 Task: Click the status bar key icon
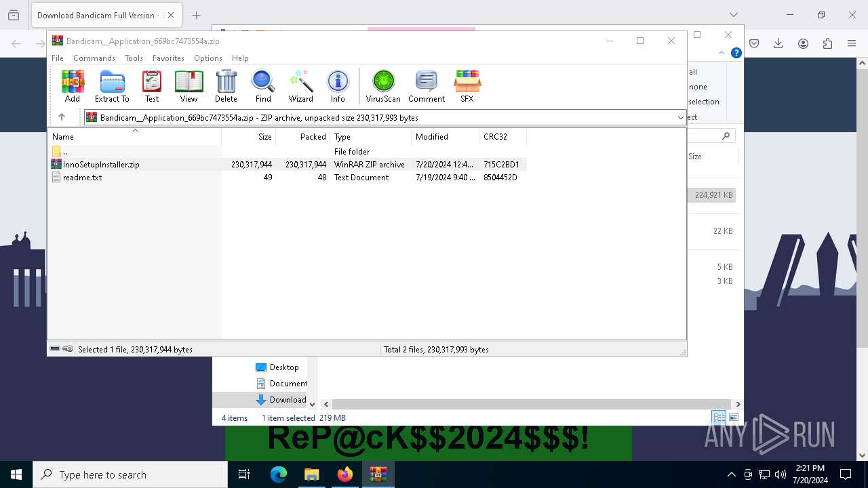click(68, 349)
